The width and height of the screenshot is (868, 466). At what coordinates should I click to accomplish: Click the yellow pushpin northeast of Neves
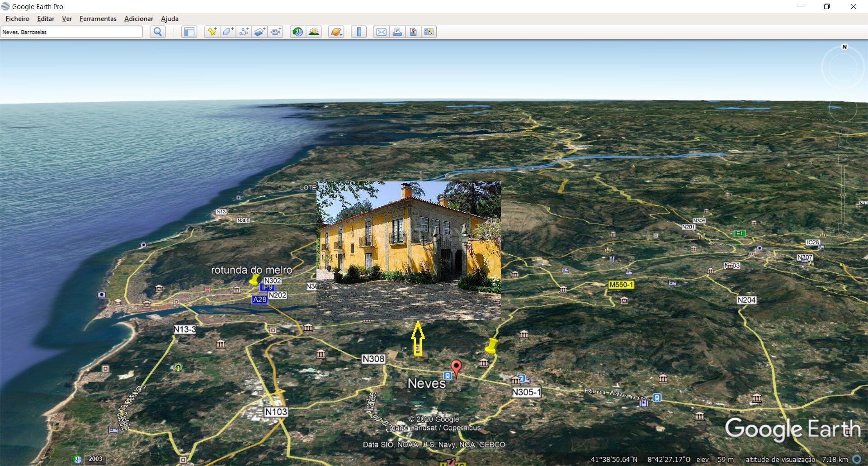491,346
